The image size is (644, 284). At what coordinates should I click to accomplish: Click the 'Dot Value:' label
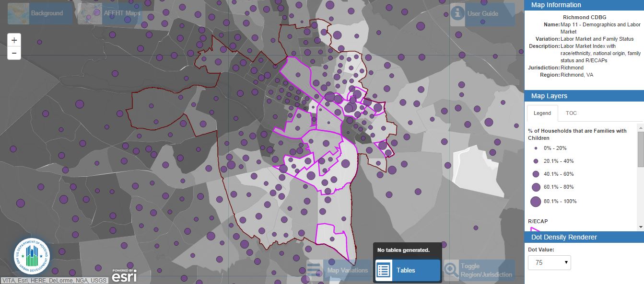541,250
